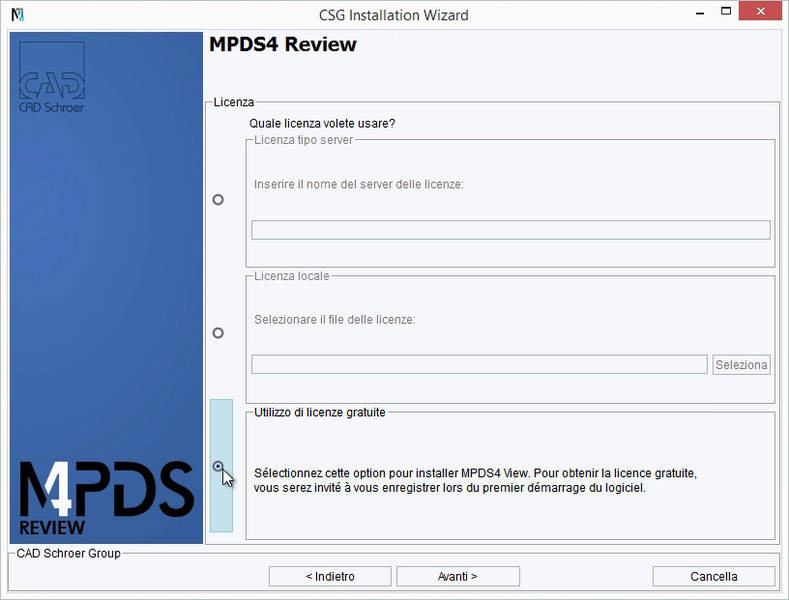Click 'Inserire il nome del server delle licenze' label
The height and width of the screenshot is (600, 789).
[359, 184]
